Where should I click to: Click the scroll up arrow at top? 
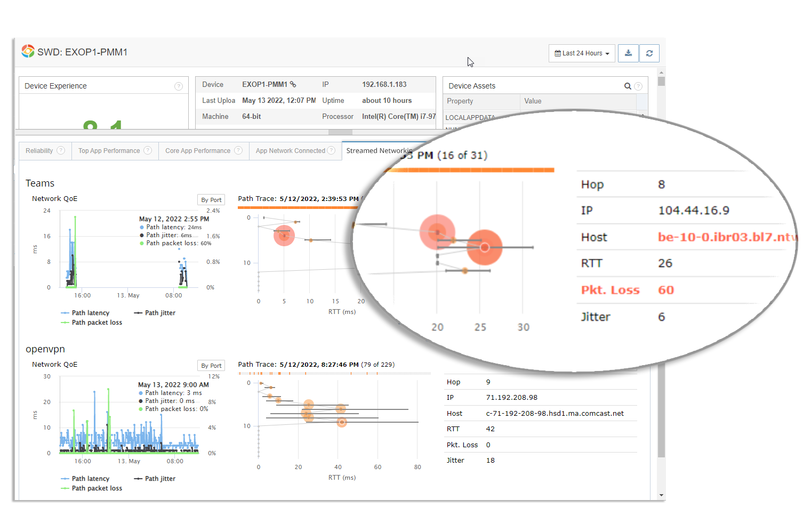tap(661, 72)
